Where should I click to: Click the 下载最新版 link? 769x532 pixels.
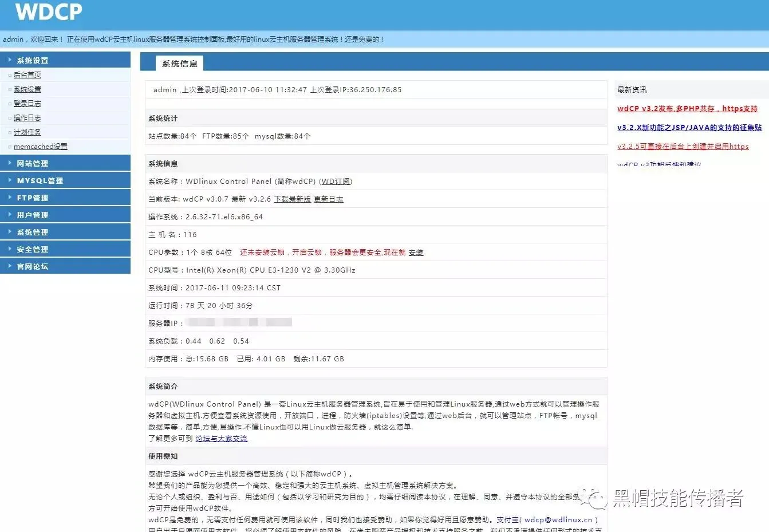[292, 199]
